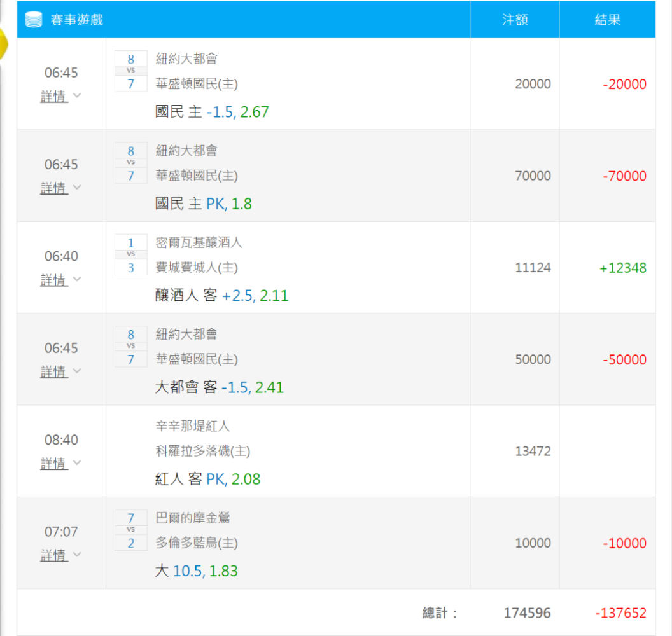
Task: Select bet text 大 10.5, 1.83
Action: [x=196, y=571]
